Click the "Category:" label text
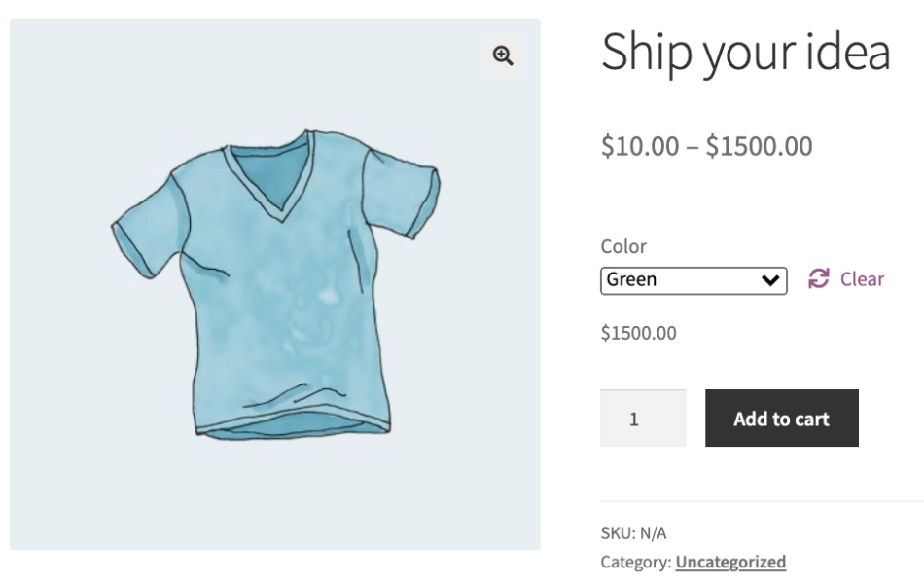This screenshot has height=585, width=924. [x=635, y=562]
